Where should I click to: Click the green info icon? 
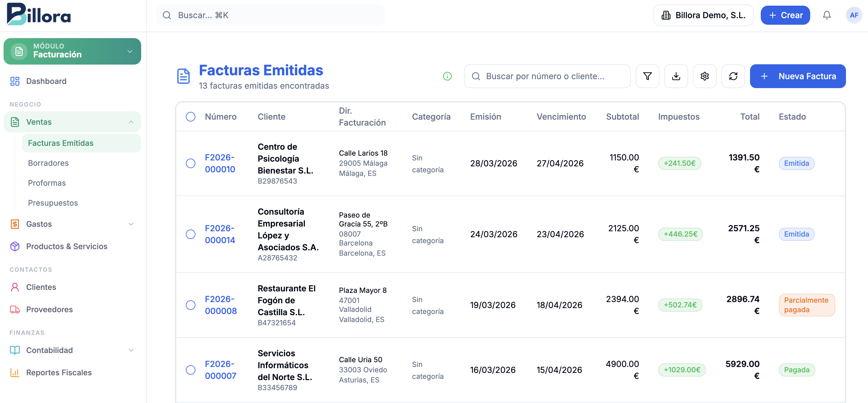click(447, 76)
